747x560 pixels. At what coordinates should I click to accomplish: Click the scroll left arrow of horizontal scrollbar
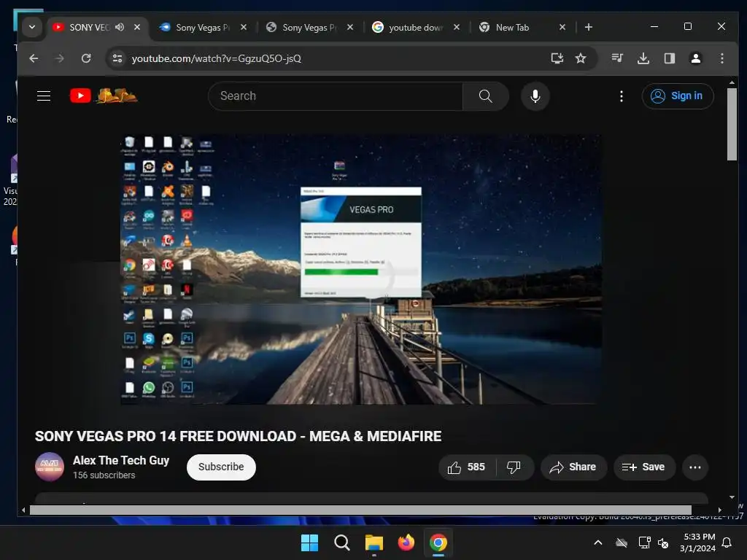[23, 510]
